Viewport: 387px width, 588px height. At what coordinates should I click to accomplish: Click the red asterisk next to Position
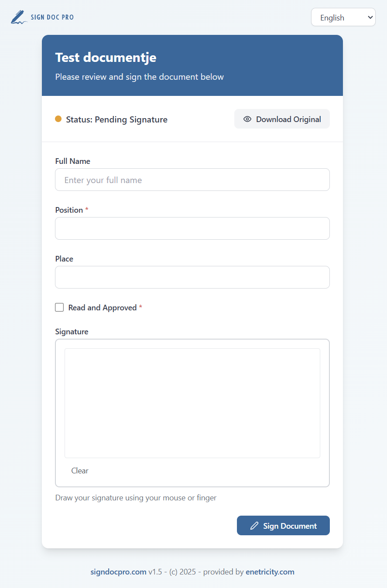click(x=86, y=210)
